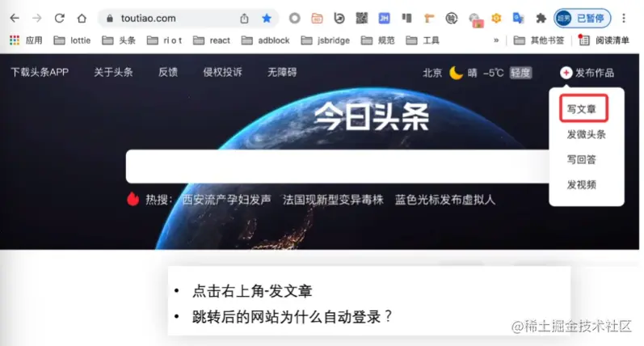Open hot search 西安流产孕妇发声

(x=227, y=200)
